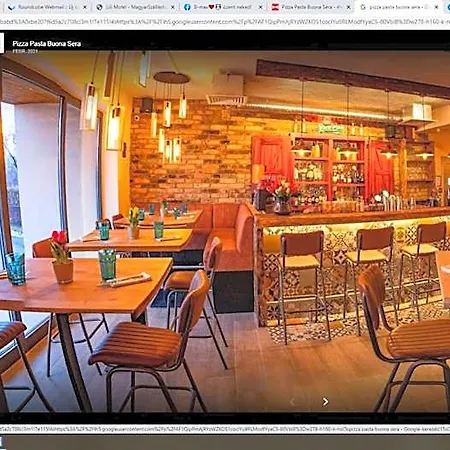Close the globe-icon second tab
The height and width of the screenshot is (450, 450).
point(173,7)
